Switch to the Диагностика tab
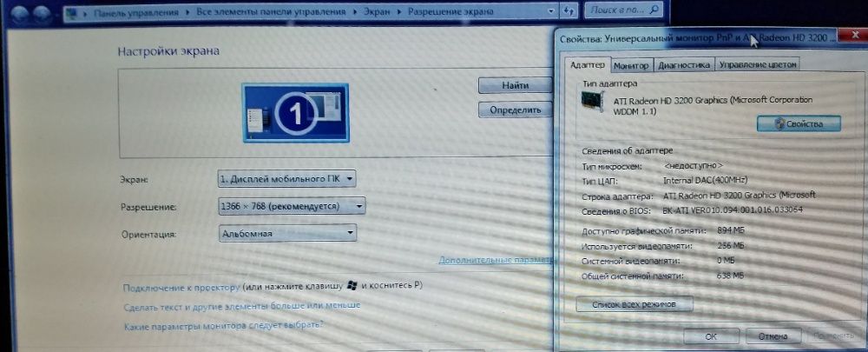 (x=684, y=65)
